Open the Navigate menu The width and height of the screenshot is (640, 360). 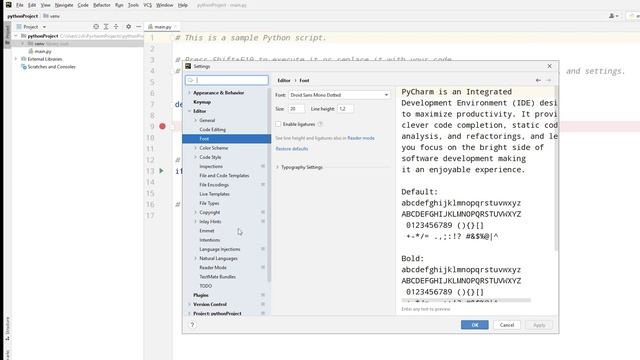click(x=64, y=5)
